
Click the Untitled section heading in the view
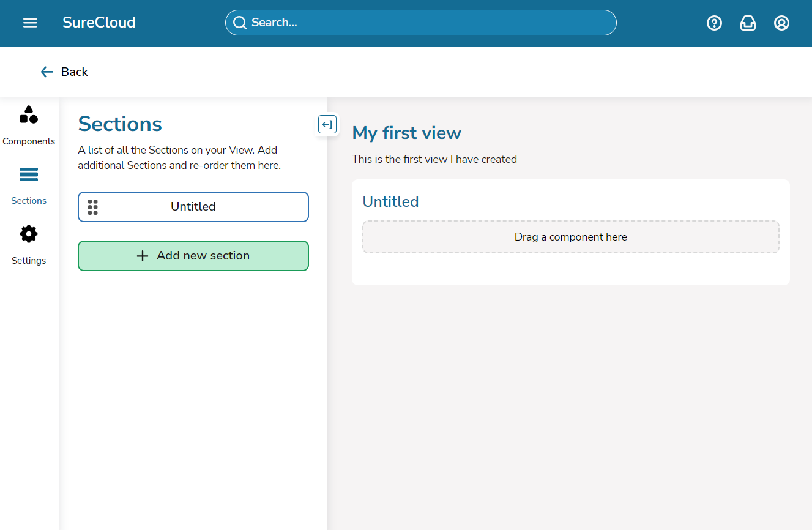click(390, 201)
